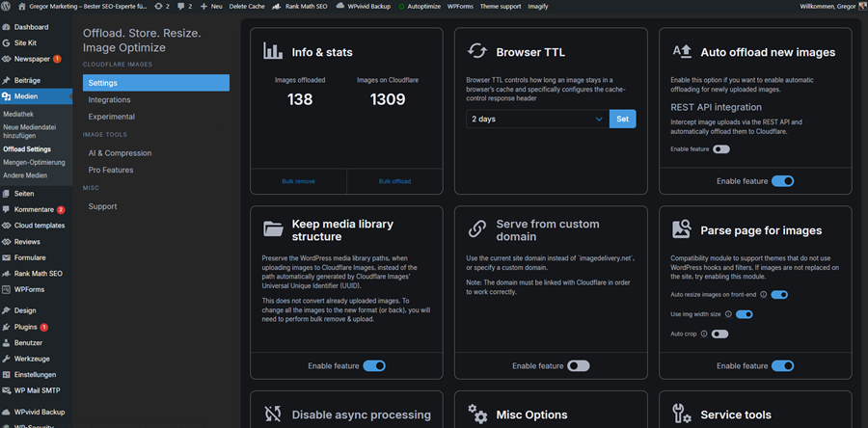Screen dimensions: 868x428
Task: Toggle Auto resize images on front-end
Action: [x=779, y=295]
